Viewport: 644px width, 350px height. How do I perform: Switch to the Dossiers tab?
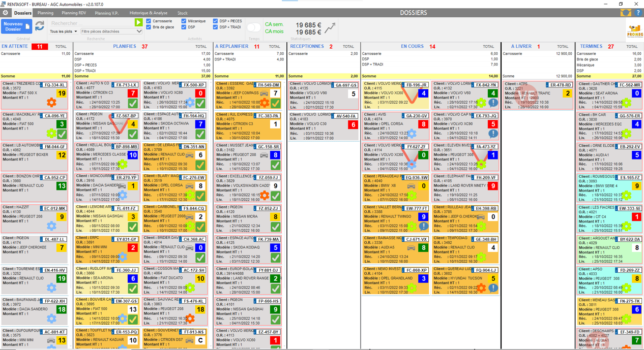coord(23,13)
